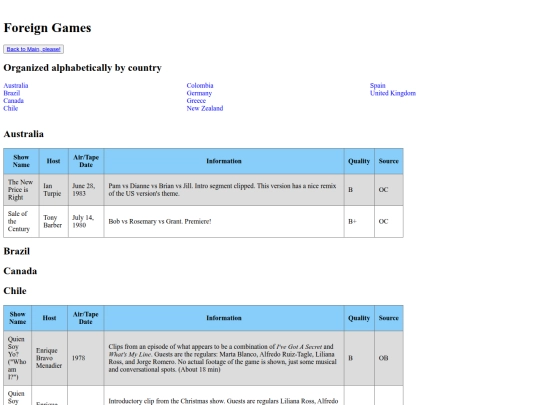Click the 'Foreign Games' page heading
The width and height of the screenshot is (540, 405).
coord(48,28)
